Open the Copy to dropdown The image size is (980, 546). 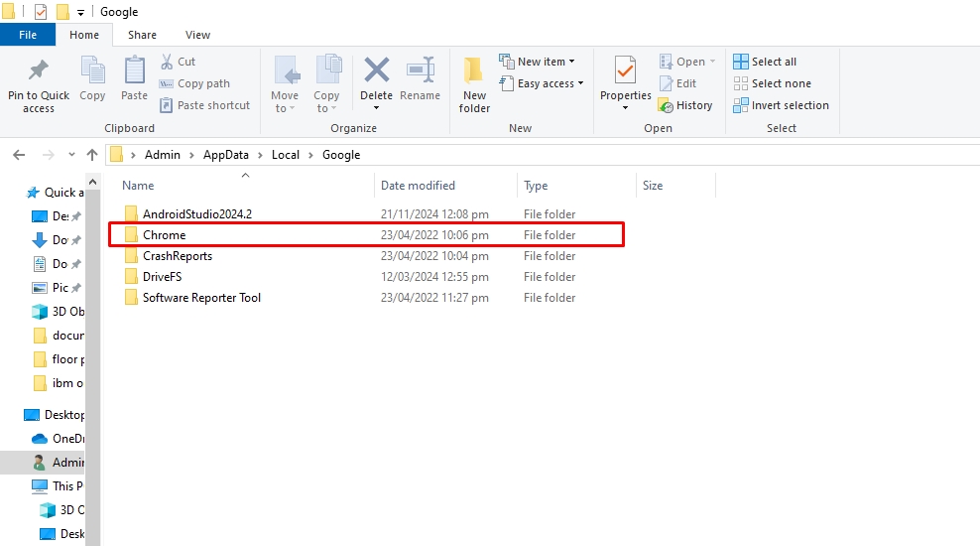tap(326, 85)
